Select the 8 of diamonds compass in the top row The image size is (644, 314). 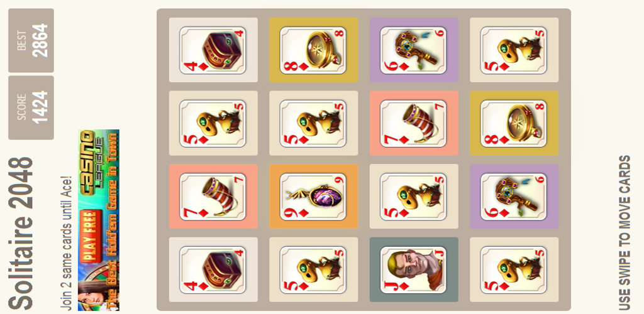(x=313, y=50)
